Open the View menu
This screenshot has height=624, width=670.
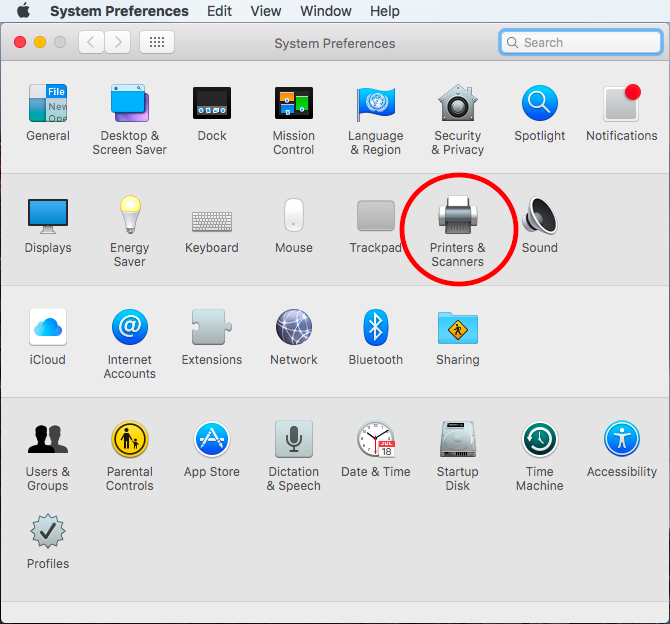point(266,11)
